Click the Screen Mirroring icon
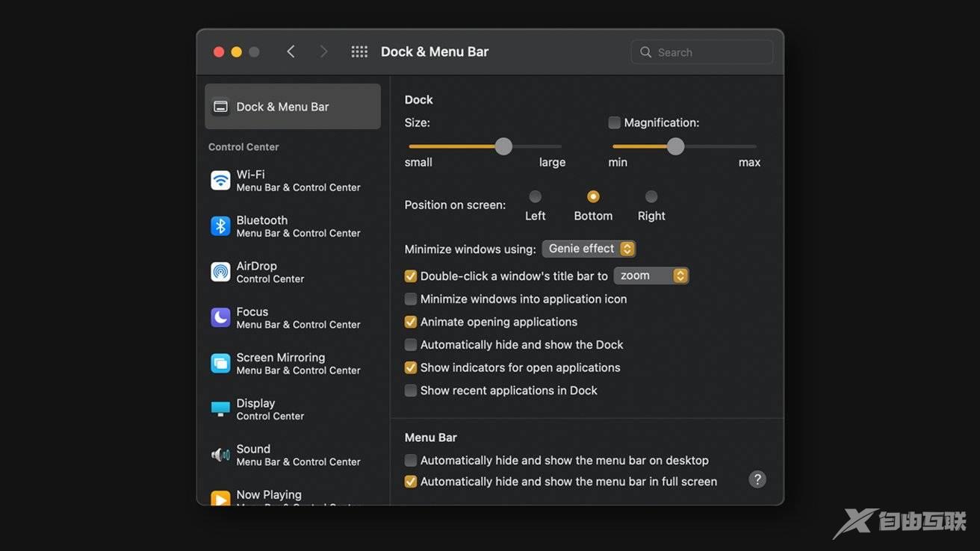Screen dimensions: 980x551 pyautogui.click(x=220, y=364)
